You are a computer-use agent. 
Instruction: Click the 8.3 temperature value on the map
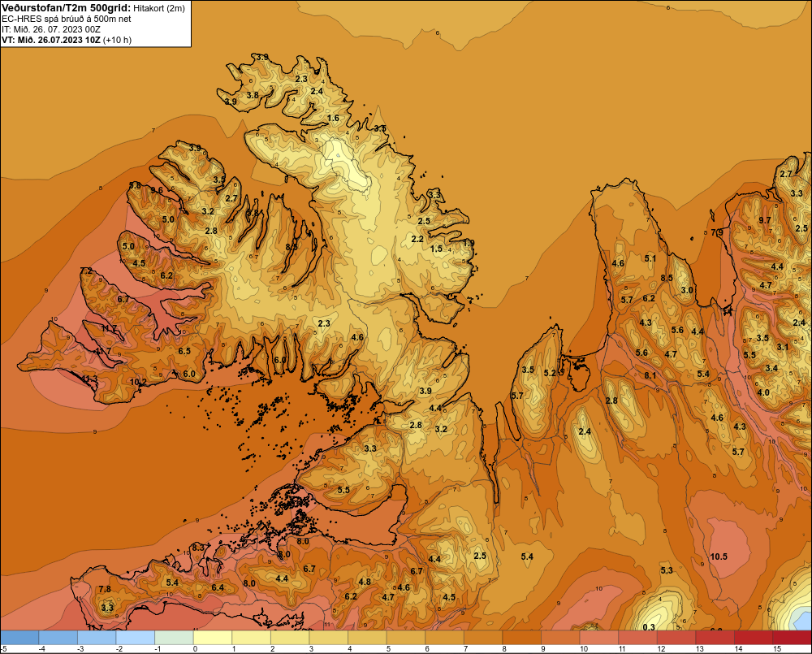(198, 548)
